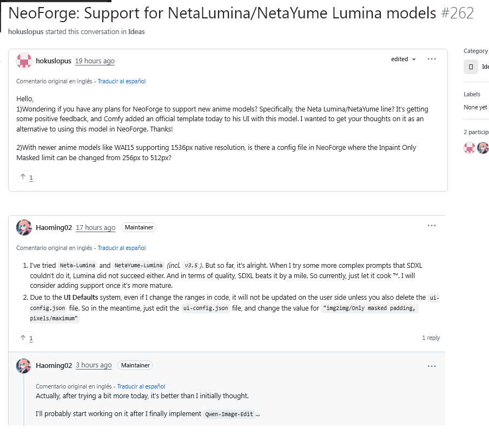
Task: Open hokuslopus avatar in first post
Action: click(24, 61)
